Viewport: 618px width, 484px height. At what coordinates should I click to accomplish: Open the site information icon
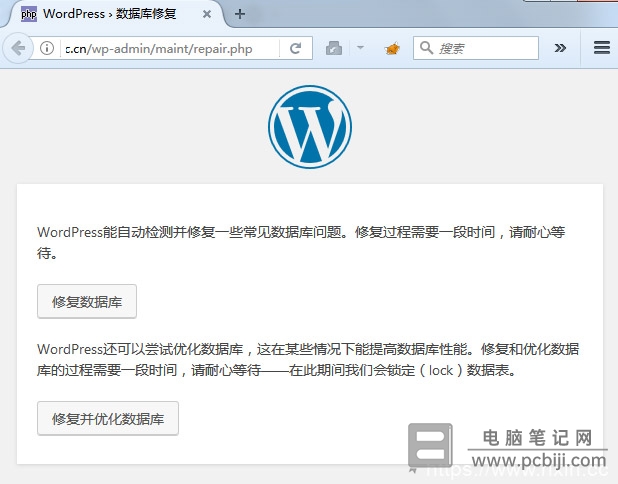coord(47,48)
